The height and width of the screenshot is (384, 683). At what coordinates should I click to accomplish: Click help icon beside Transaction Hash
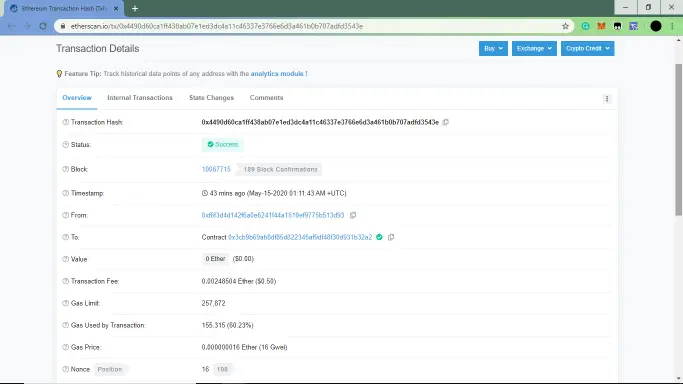click(x=65, y=122)
